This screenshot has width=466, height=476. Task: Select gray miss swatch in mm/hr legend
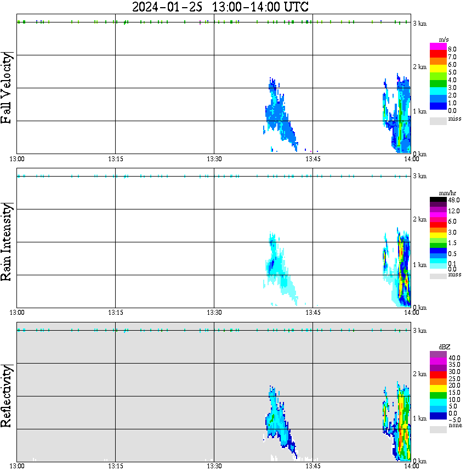click(x=438, y=276)
